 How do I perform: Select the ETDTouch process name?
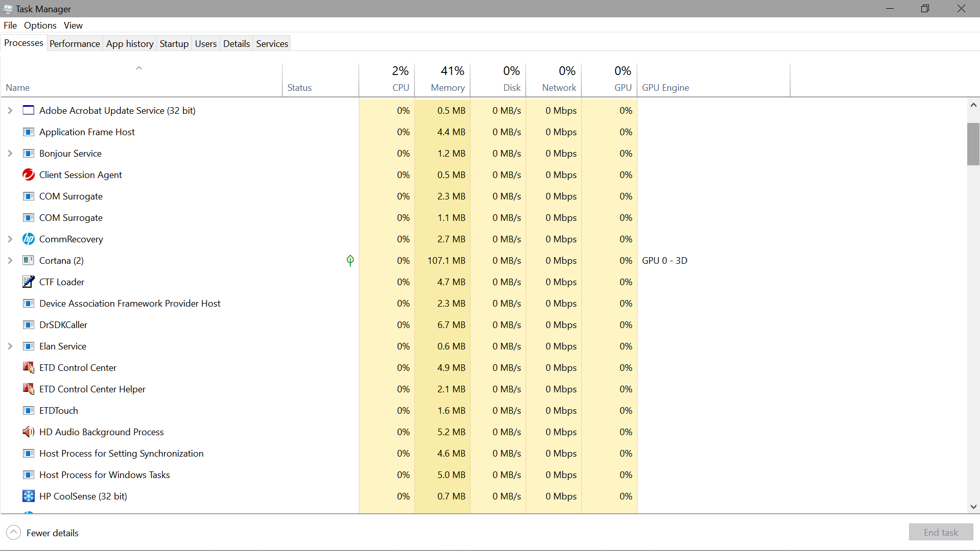click(x=59, y=410)
